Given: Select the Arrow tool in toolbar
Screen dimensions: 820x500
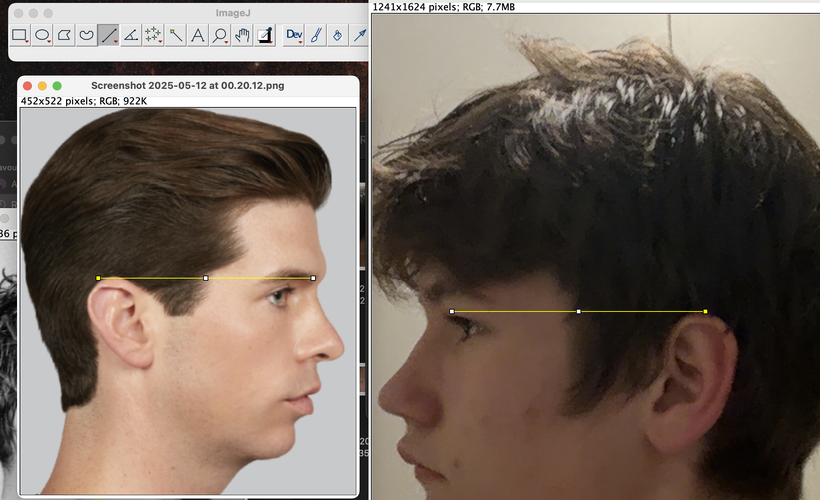Looking at the screenshot, I should tap(360, 36).
